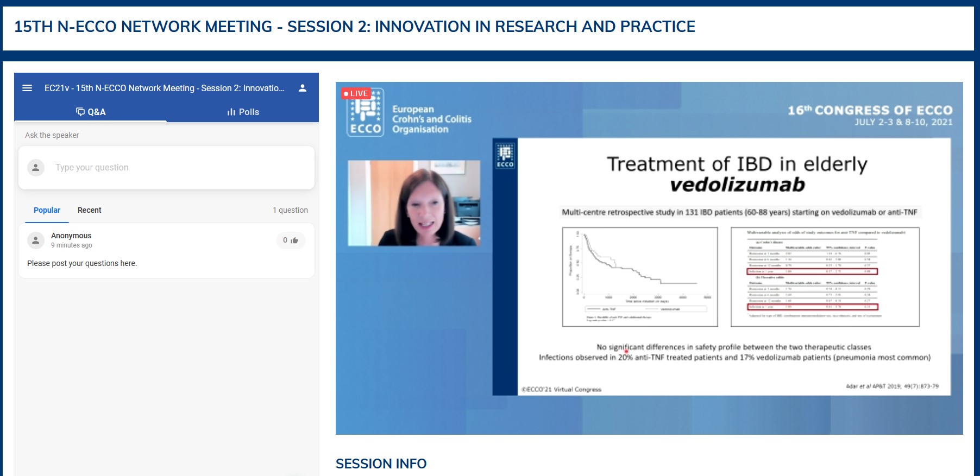Viewport: 980px width, 476px height.
Task: Click the survival curve chart in slide
Action: coord(640,277)
